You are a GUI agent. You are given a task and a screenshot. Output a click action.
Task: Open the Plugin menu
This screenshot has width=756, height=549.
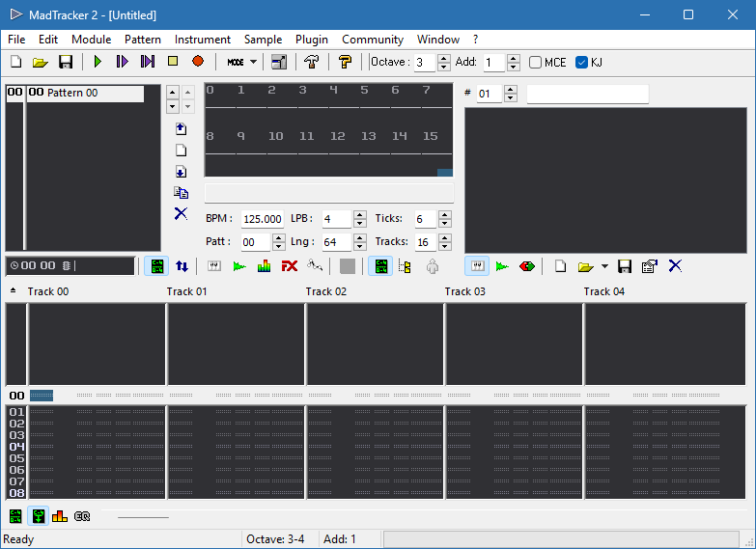(312, 39)
